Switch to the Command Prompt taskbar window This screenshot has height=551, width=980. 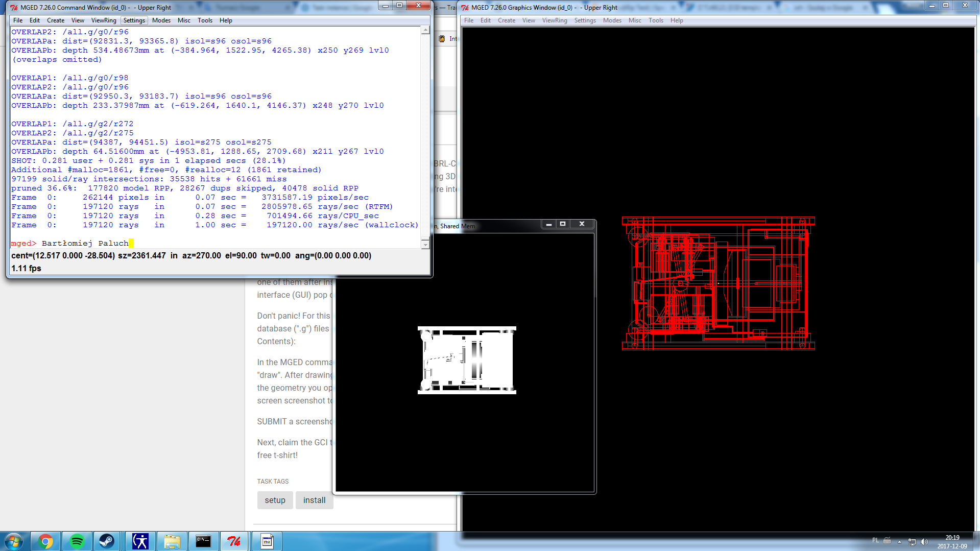[x=203, y=541]
